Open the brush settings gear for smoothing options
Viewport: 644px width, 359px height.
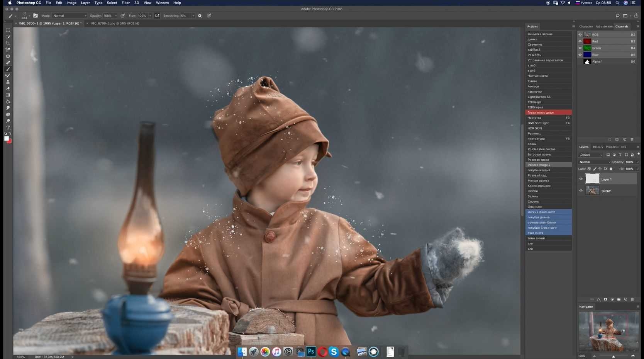(200, 16)
